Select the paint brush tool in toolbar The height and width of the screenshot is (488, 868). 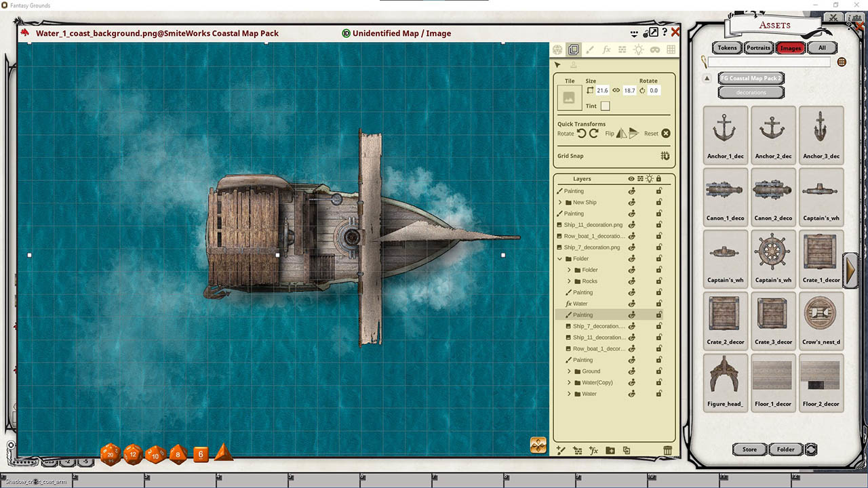point(590,50)
